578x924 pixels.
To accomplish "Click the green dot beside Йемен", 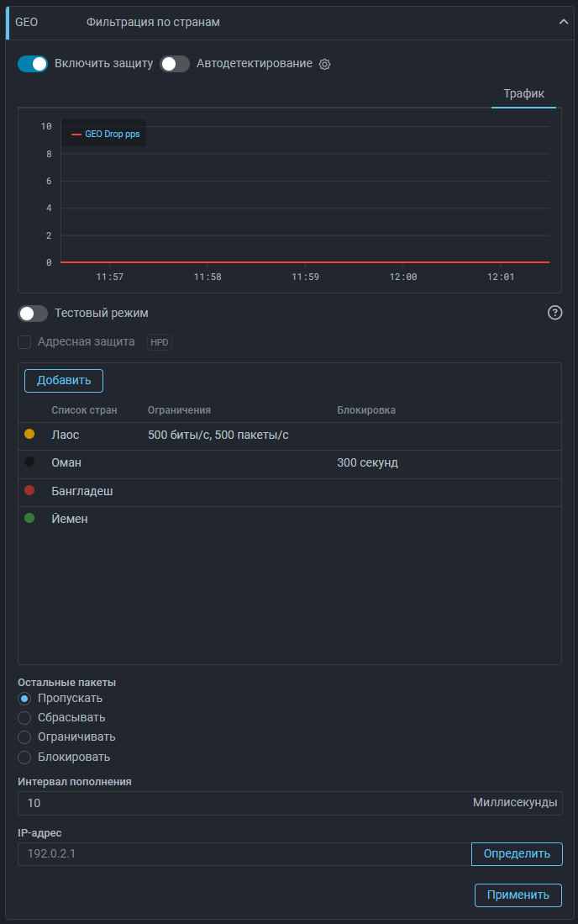I will pyautogui.click(x=29, y=519).
